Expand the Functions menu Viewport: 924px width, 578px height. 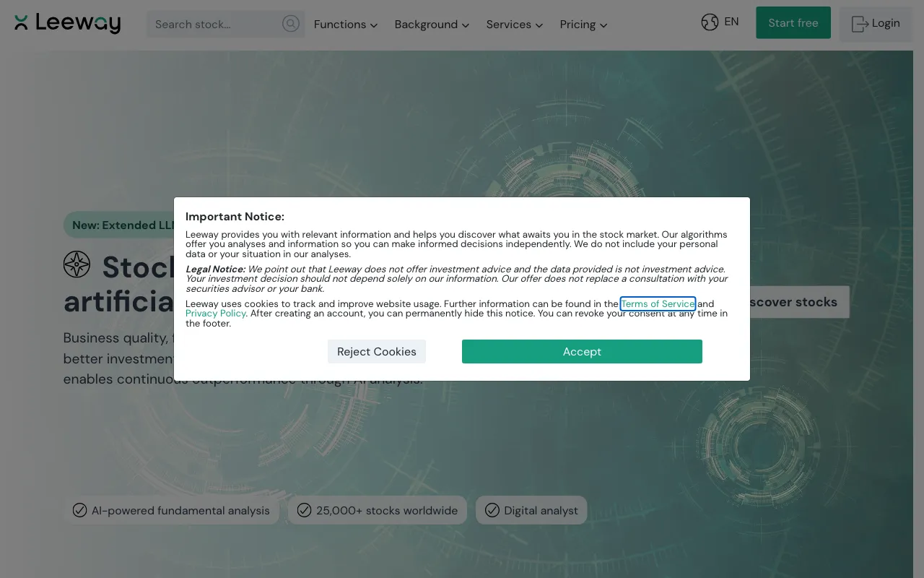click(346, 25)
